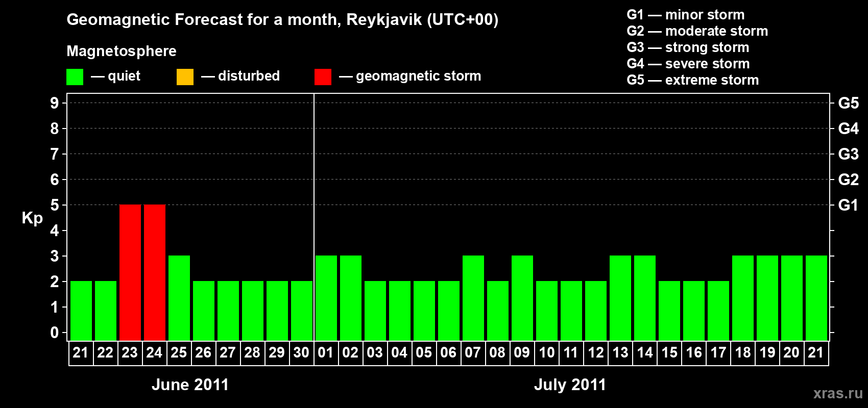Click the red geomagnetic storm legend swatch
Screen dimensions: 868x408
coord(323,77)
